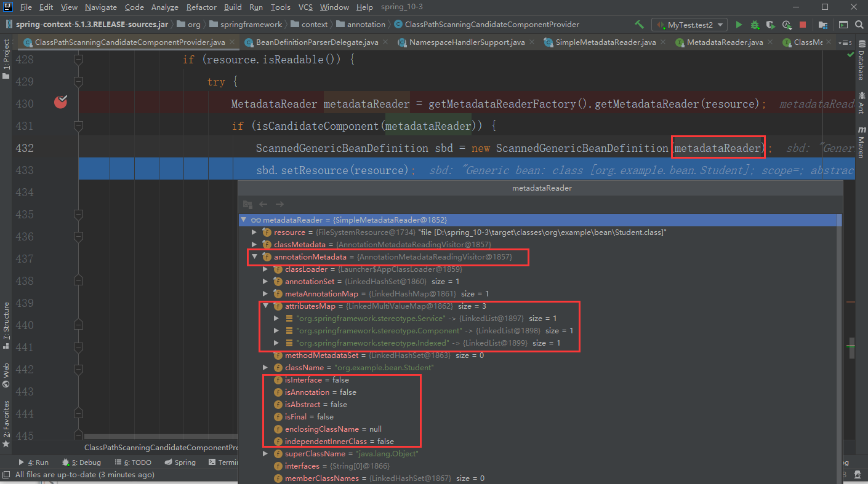The height and width of the screenshot is (484, 868).
Task: Open the Refactor menu
Action: click(x=201, y=7)
